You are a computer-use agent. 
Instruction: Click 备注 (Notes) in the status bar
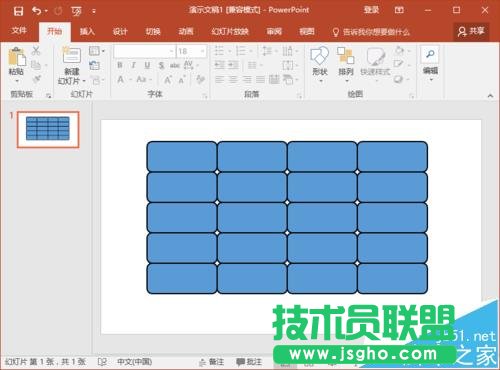point(211,362)
